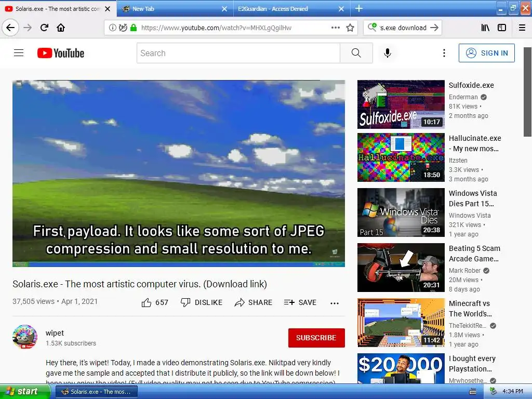Open YouTube settings three-dot menu
The height and width of the screenshot is (399, 532).
click(x=444, y=53)
